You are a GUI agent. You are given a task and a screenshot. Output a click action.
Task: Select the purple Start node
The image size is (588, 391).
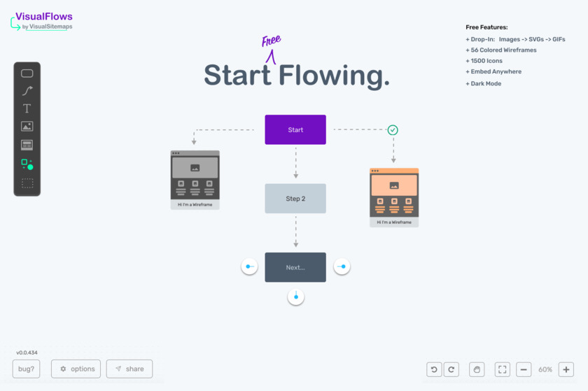295,129
